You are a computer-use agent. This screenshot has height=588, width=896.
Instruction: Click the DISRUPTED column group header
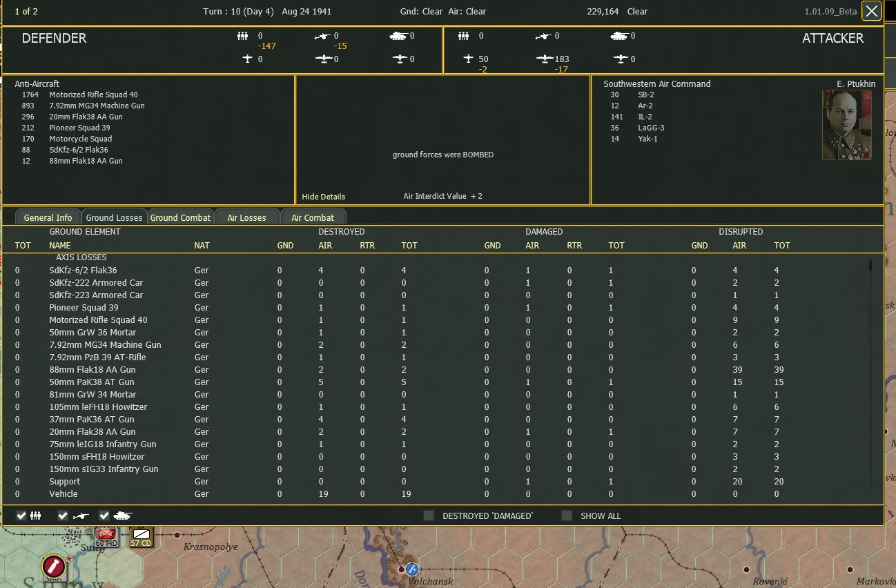click(x=741, y=232)
